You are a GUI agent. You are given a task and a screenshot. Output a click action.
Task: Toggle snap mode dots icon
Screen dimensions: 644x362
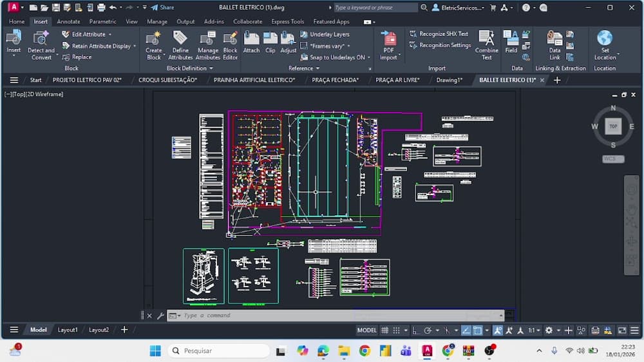(x=396, y=330)
